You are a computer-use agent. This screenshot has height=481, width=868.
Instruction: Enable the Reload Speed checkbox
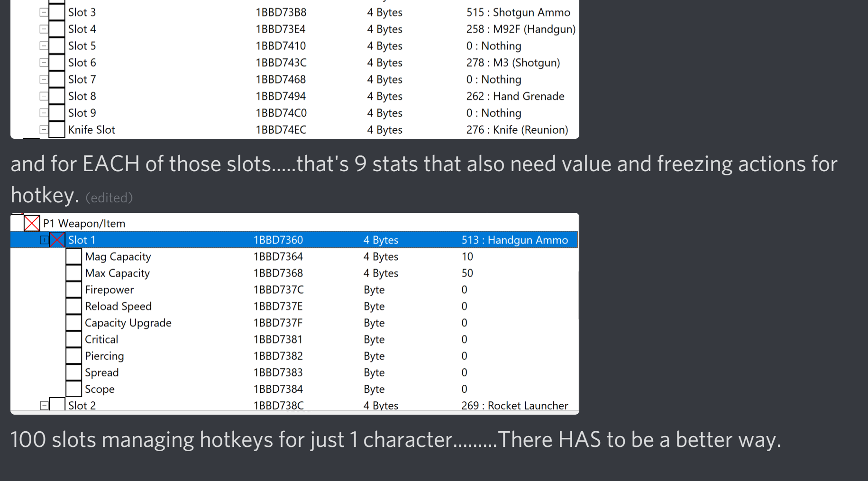click(73, 306)
